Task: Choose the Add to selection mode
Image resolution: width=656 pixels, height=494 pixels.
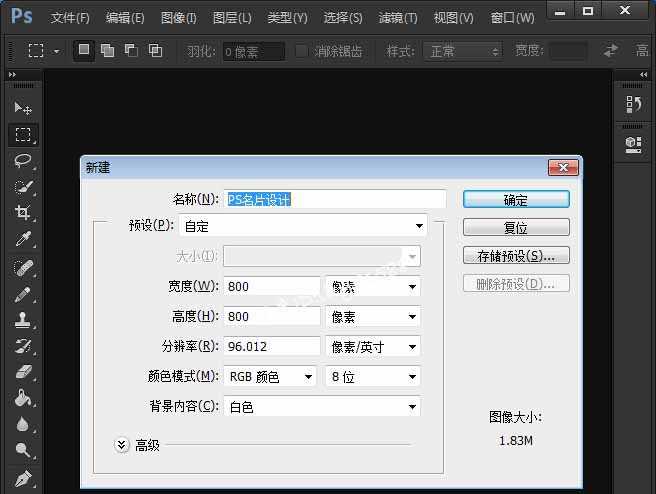Action: tap(107, 51)
